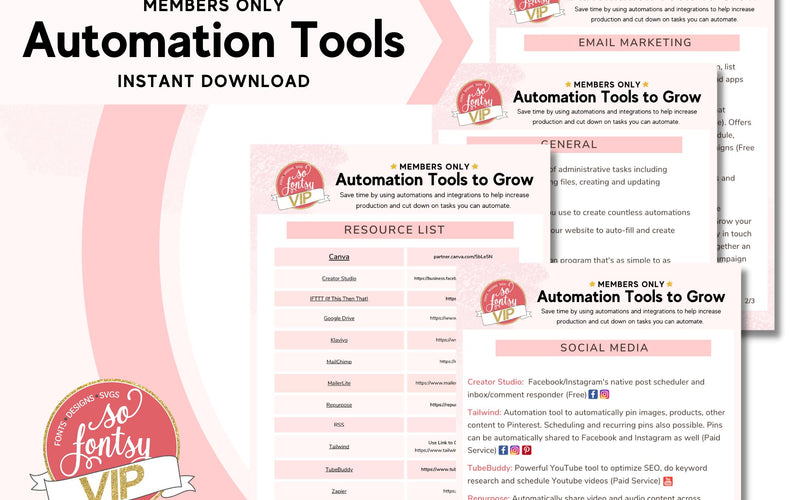The width and height of the screenshot is (800, 500).
Task: Click the Facebook icon in the Tailwind entry
Action: (x=503, y=450)
